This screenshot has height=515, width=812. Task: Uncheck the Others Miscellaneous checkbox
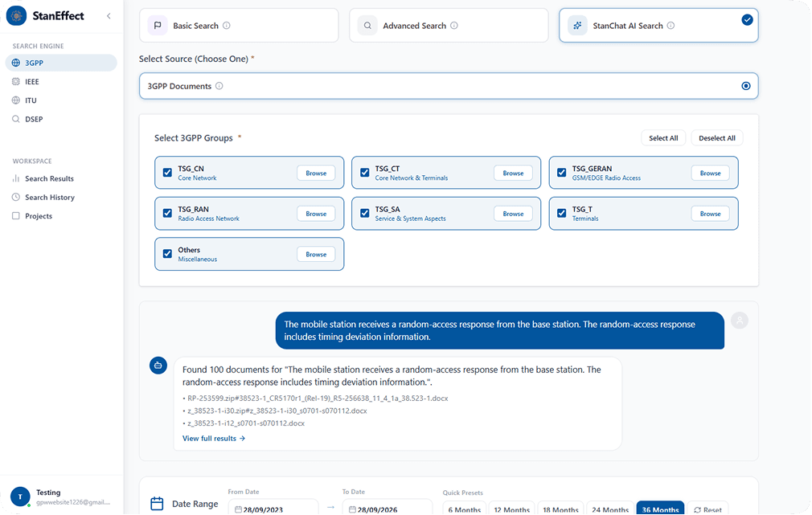167,254
